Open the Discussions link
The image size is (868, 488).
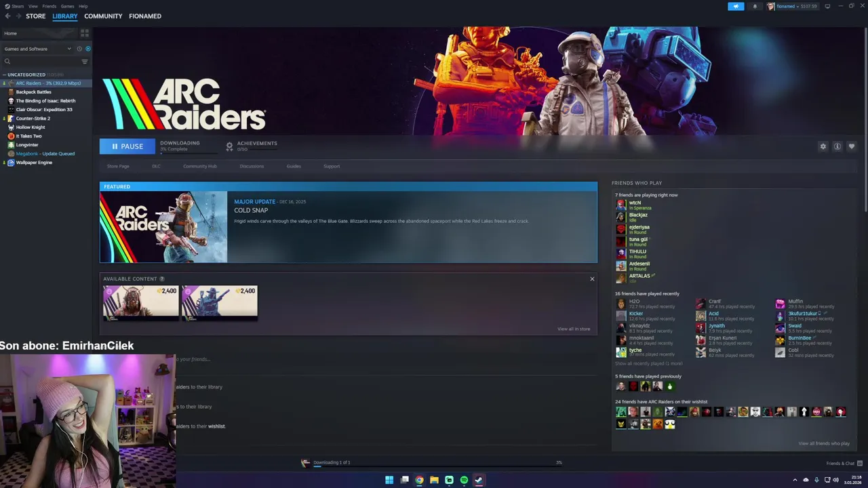tap(252, 166)
